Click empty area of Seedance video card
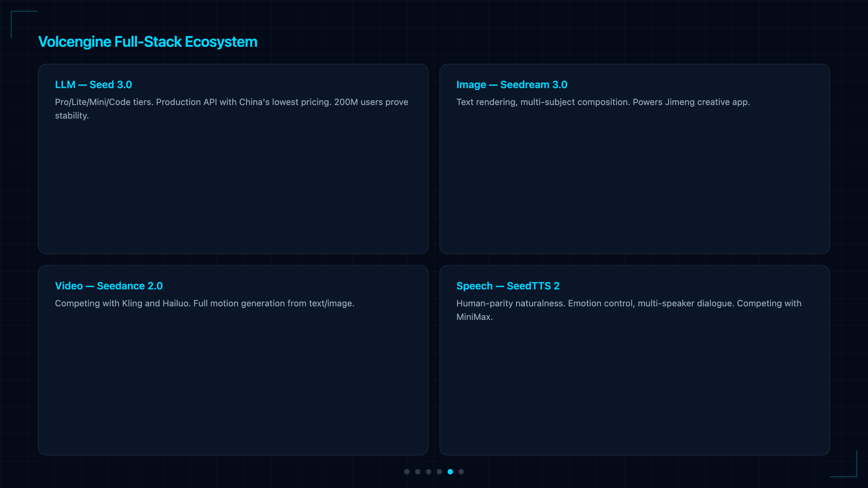The image size is (868, 488). pyautogui.click(x=233, y=380)
